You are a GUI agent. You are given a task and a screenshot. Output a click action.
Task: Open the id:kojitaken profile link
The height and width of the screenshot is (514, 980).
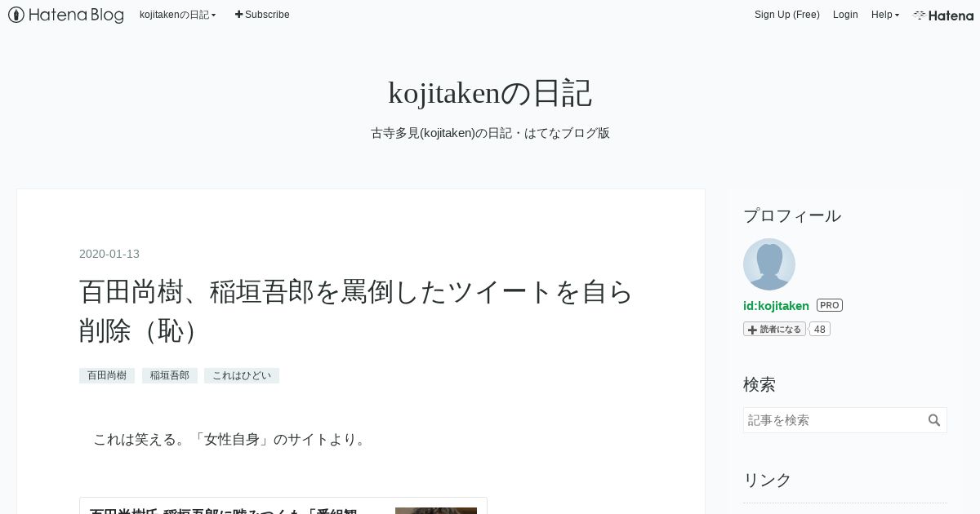[776, 306]
